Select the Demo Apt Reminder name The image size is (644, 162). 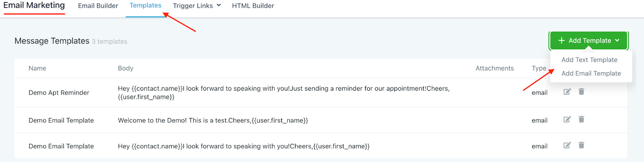pyautogui.click(x=59, y=93)
